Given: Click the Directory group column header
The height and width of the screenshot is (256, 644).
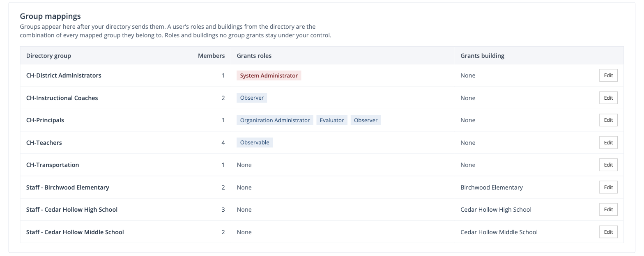Looking at the screenshot, I should (48, 56).
